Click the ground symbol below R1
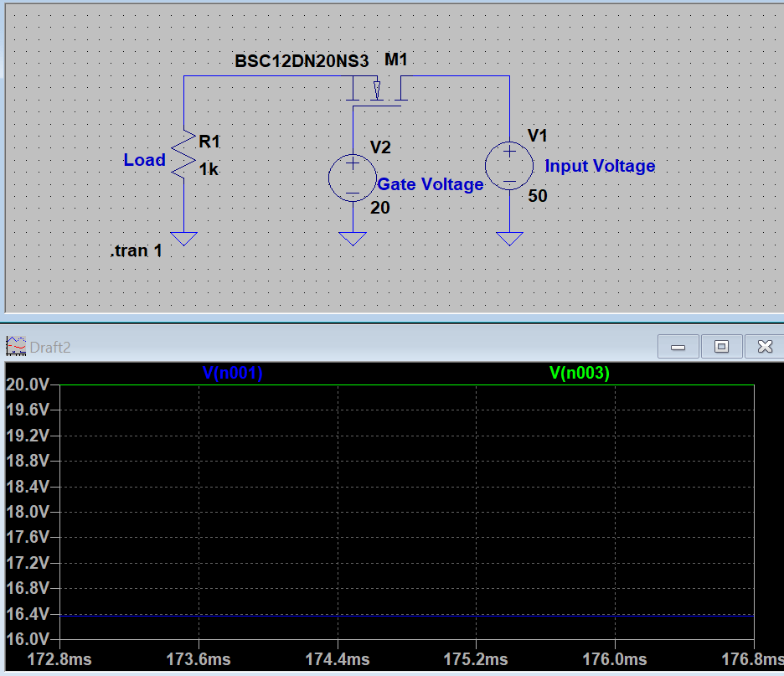Screen dimensions: 784x676 pos(184,235)
